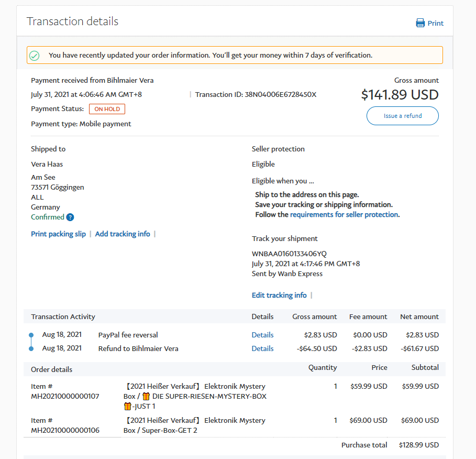Open the help icon beside Confirmed
Screen dimensions: 476x459
70,217
